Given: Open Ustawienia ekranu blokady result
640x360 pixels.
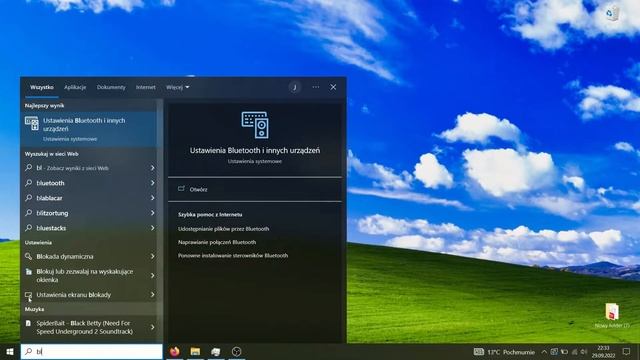Looking at the screenshot, I should [89, 295].
